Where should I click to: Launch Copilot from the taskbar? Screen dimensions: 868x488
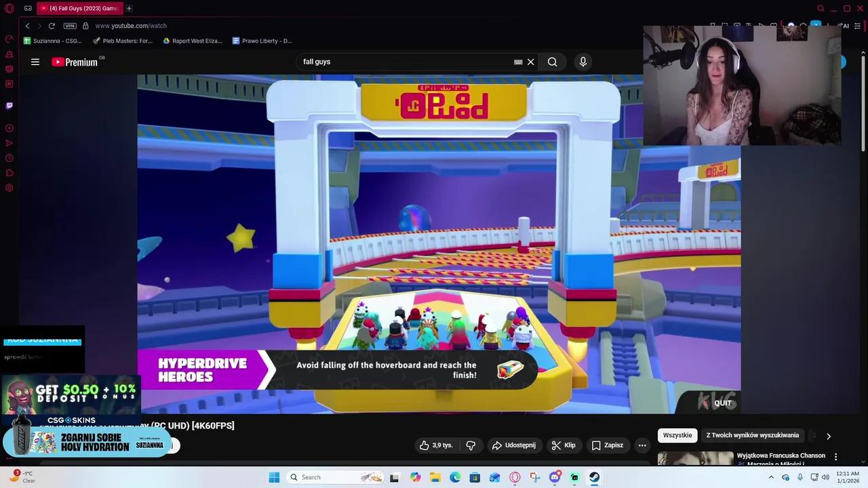(415, 477)
